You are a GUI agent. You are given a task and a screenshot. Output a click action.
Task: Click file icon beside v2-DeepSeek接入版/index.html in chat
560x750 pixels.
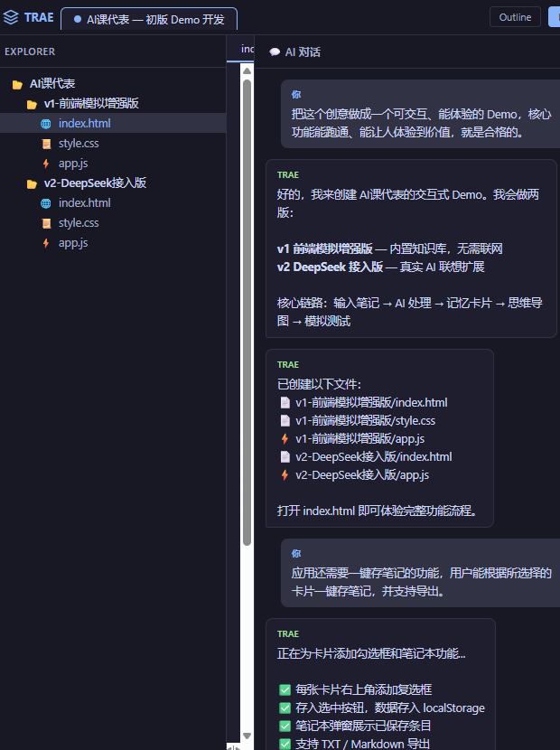pos(285,457)
